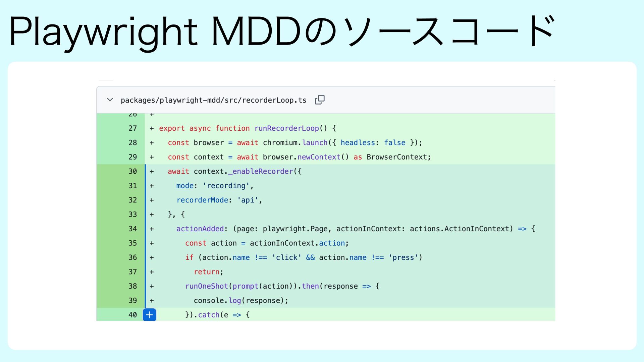
Task: Select line number 27
Action: click(132, 128)
